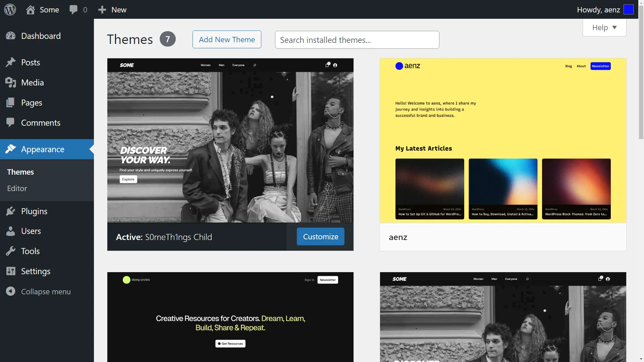Toggle the Collapse menu option
This screenshot has width=644, height=362.
click(x=46, y=291)
